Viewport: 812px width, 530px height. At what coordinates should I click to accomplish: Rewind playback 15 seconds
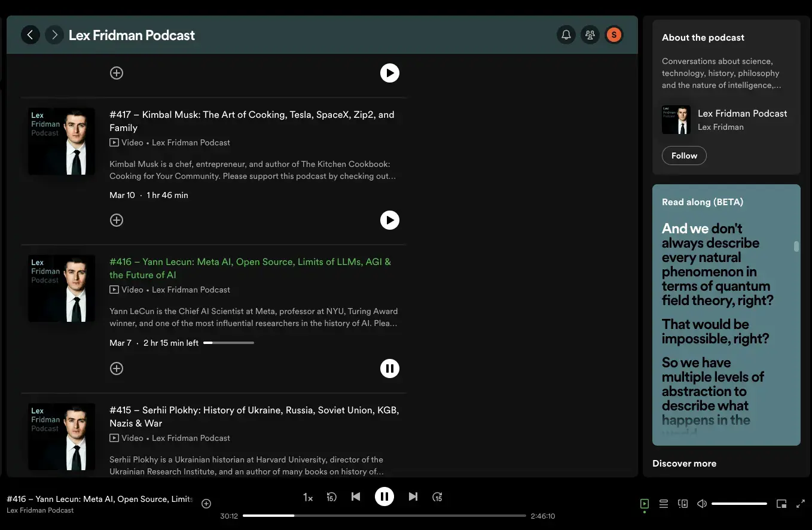[332, 497]
